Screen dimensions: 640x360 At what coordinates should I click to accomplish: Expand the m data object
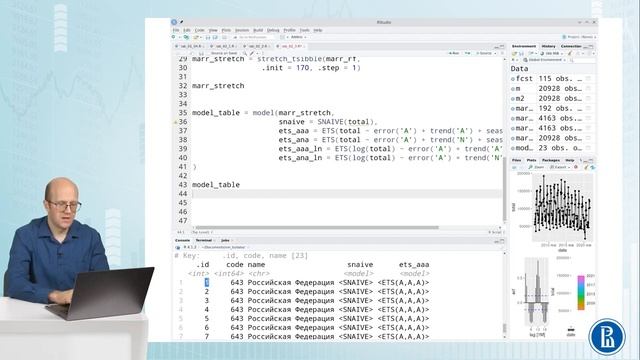[513, 89]
